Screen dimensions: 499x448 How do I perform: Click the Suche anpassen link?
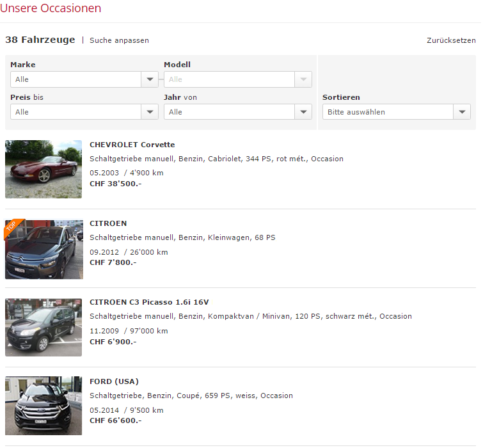point(119,40)
